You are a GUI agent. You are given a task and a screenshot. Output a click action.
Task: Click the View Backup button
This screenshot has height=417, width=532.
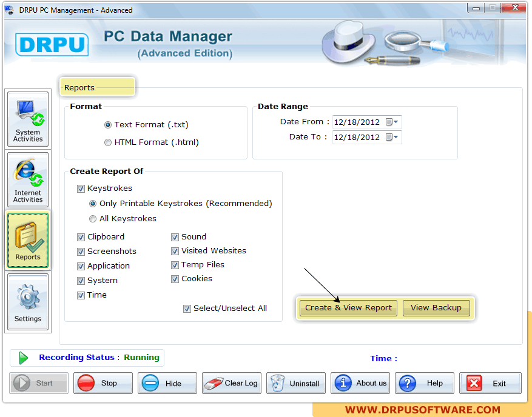(x=436, y=308)
